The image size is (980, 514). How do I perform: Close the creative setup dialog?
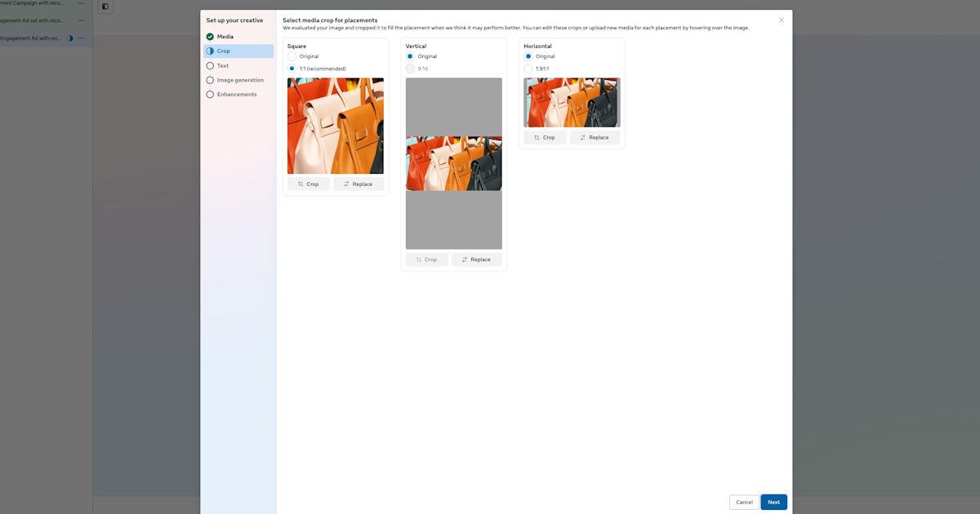pos(781,20)
